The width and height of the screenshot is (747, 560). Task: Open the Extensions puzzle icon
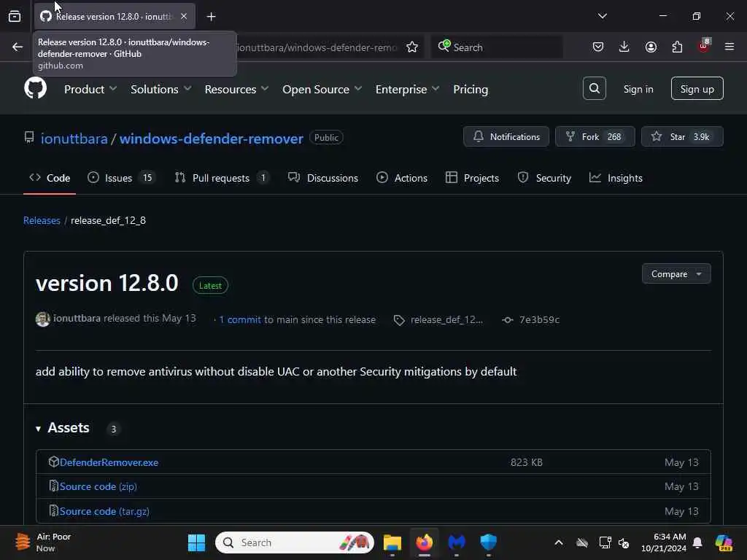coord(677,47)
